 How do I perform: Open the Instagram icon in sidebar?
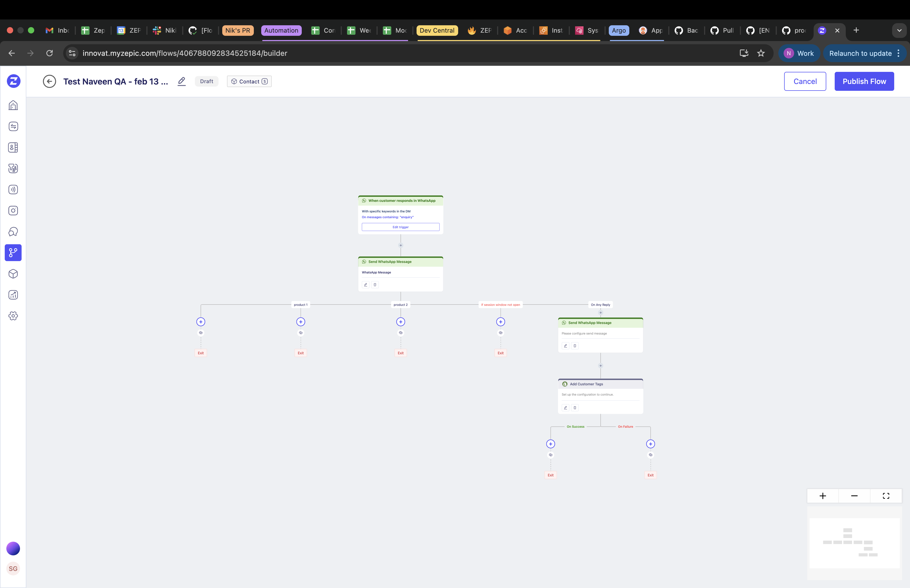13,211
